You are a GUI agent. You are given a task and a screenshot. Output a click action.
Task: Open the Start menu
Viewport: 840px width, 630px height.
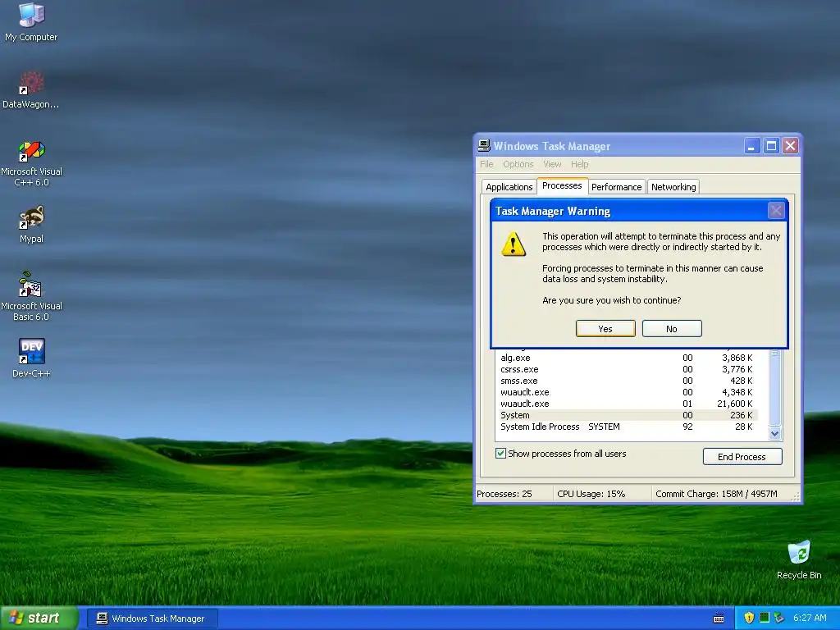[x=39, y=618]
